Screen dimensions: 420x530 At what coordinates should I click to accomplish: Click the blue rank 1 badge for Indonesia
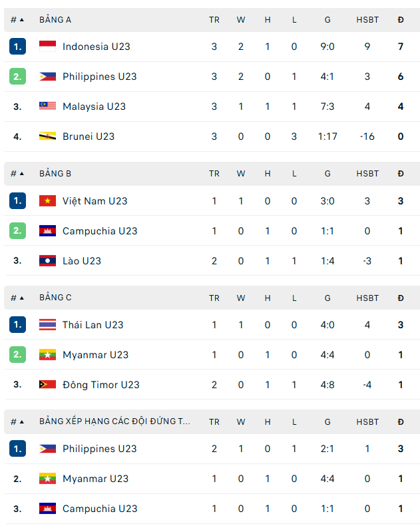click(x=17, y=47)
